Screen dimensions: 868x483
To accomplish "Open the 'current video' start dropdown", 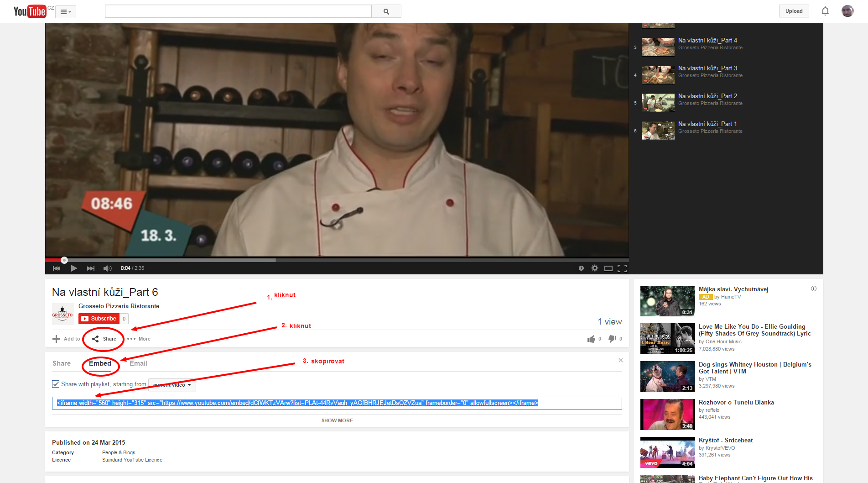I will click(172, 385).
